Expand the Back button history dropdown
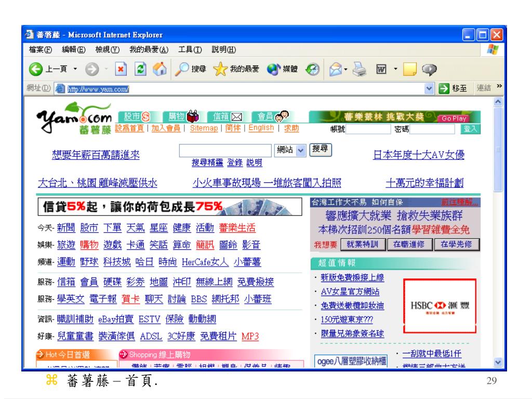 pyautogui.click(x=75, y=69)
